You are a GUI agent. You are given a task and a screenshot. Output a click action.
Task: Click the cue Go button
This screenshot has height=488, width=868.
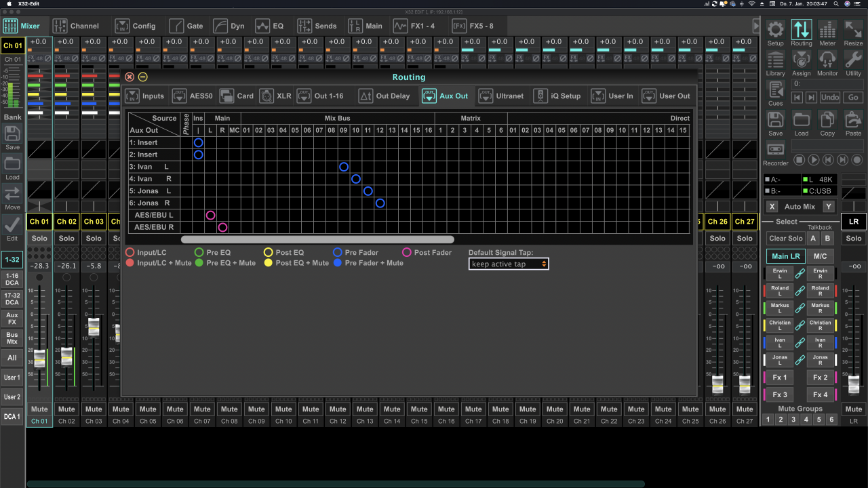tap(853, 98)
